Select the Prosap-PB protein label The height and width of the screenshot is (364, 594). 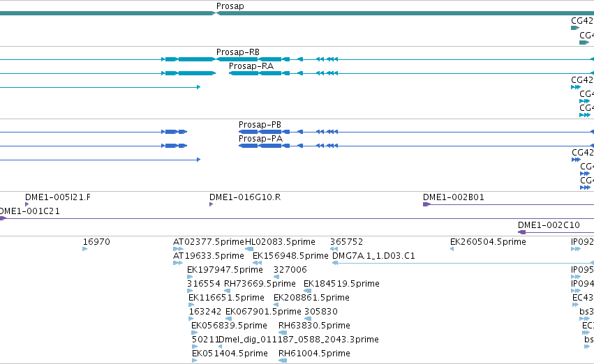pos(260,125)
